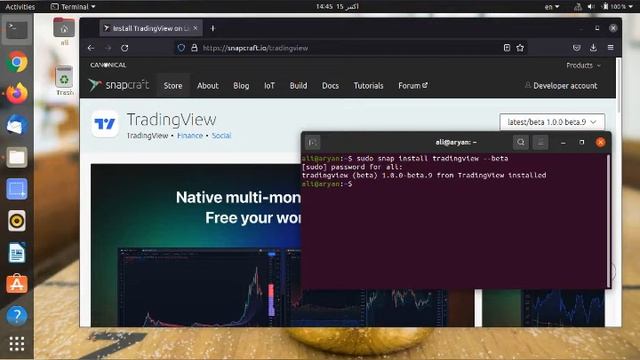640x360 pixels.
Task: Click Activities in the top bar
Action: [x=20, y=7]
